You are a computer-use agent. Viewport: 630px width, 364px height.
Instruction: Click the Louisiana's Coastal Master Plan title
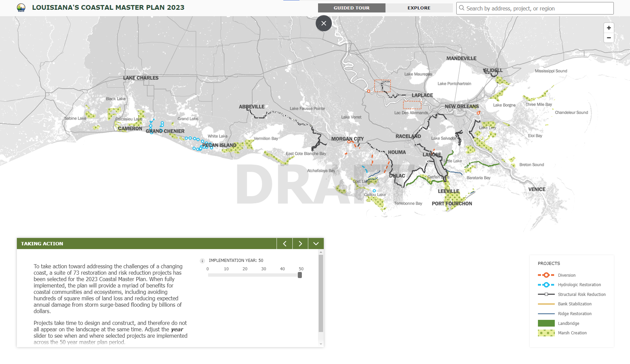[x=108, y=7]
